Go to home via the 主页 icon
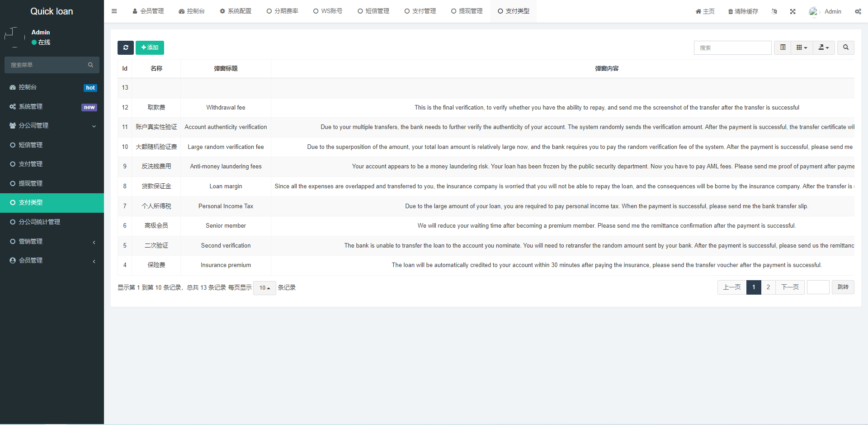This screenshot has height=425, width=868. [x=705, y=11]
